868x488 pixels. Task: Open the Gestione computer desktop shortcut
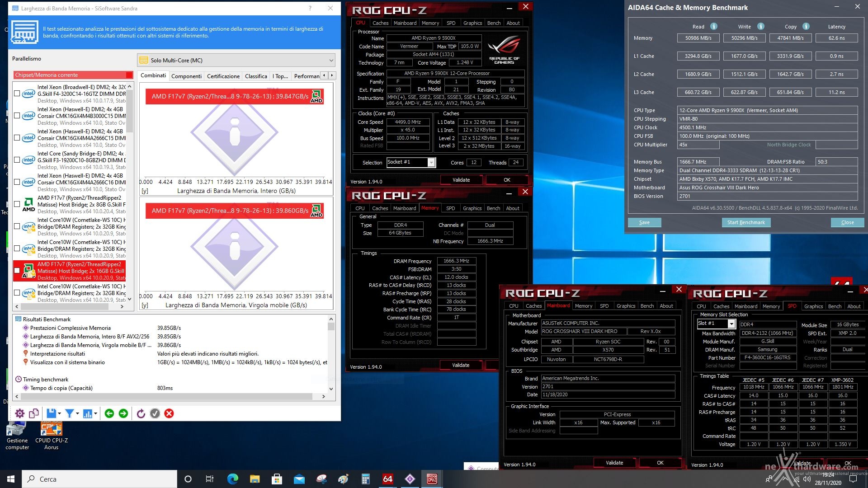17,436
